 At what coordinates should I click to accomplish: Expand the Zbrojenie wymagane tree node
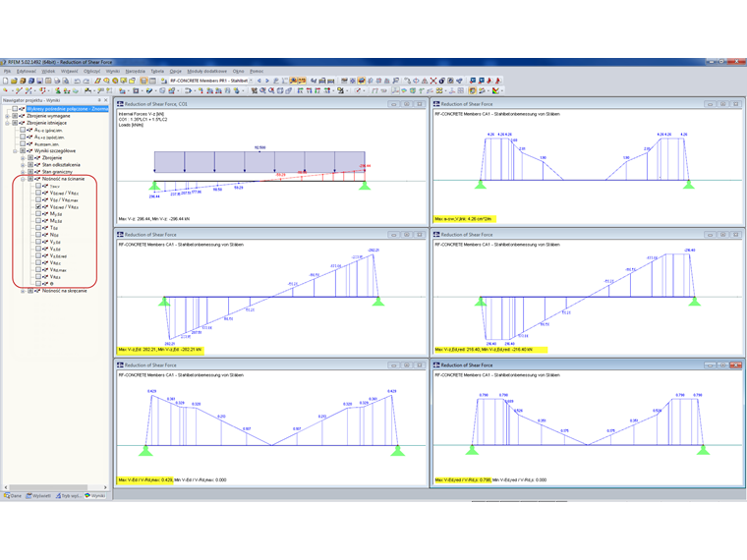pyautogui.click(x=8, y=116)
